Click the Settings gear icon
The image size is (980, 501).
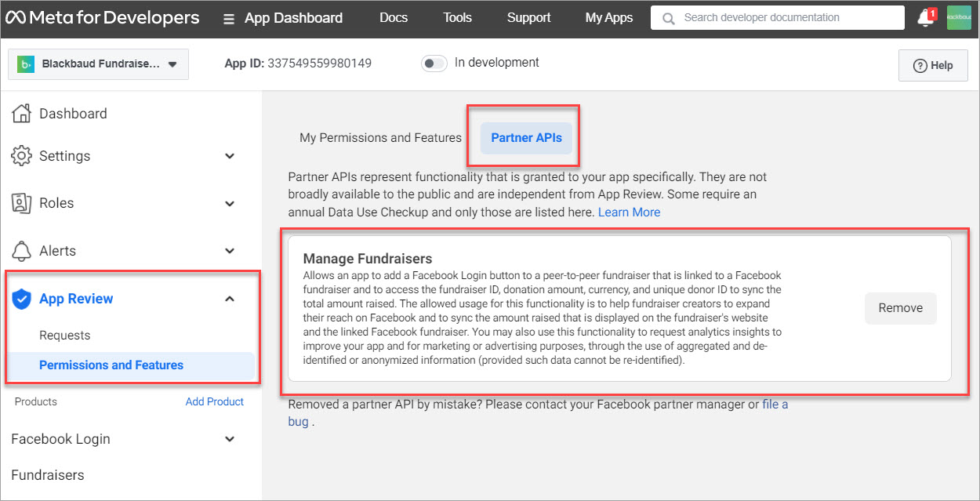click(22, 156)
